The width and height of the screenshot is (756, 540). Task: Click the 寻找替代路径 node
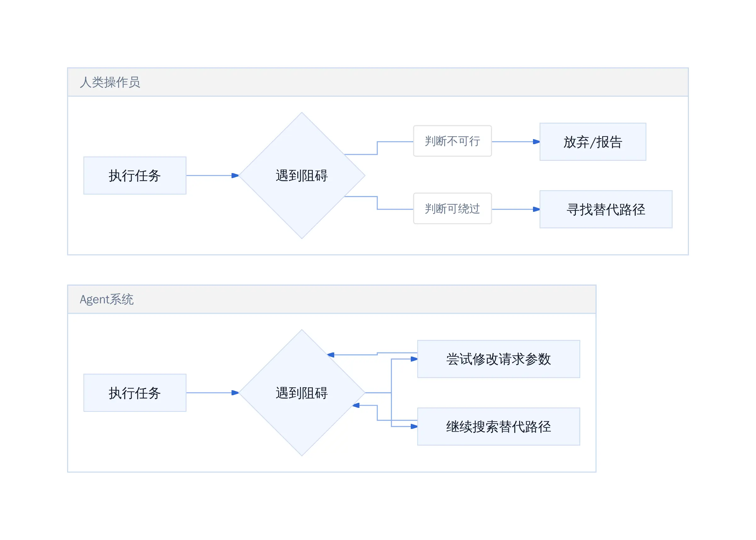tap(606, 210)
